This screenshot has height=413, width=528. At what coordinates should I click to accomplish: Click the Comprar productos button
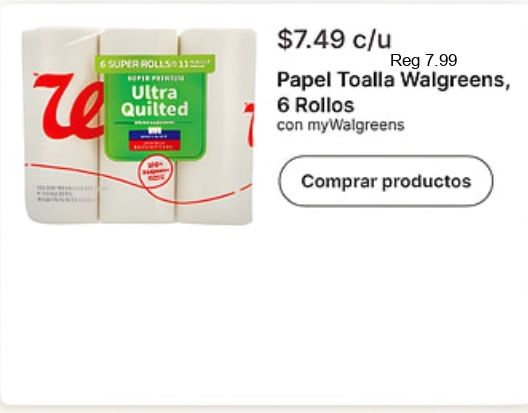click(x=386, y=181)
